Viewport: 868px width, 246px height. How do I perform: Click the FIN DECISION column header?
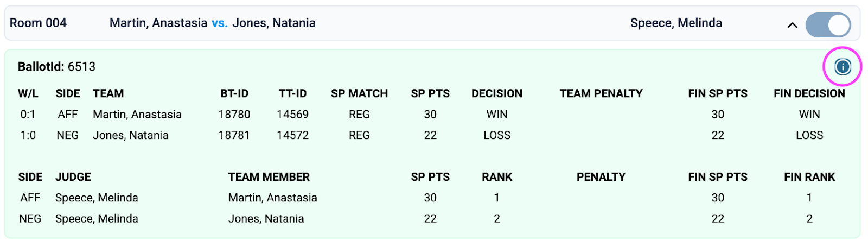pyautogui.click(x=809, y=93)
